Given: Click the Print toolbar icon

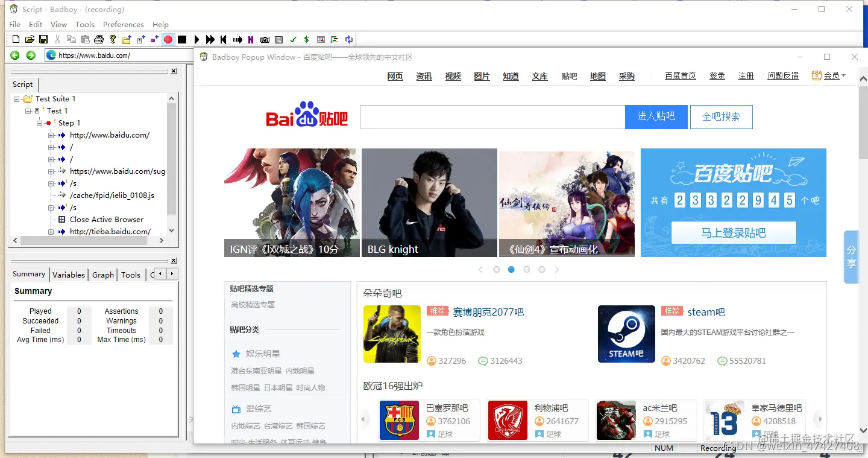Looking at the screenshot, I should [99, 39].
